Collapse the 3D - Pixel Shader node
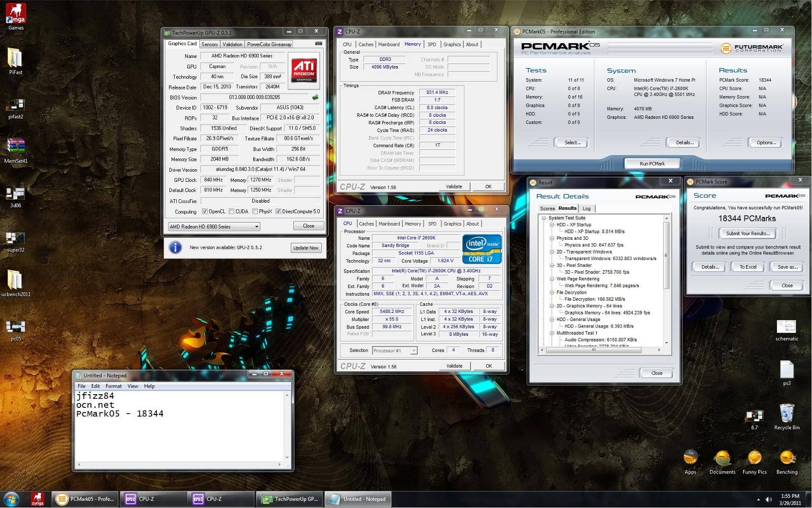 coord(552,265)
